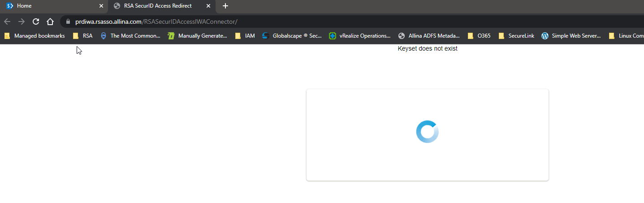Go to the browser Home page icon
The width and height of the screenshot is (644, 203).
[x=50, y=22]
